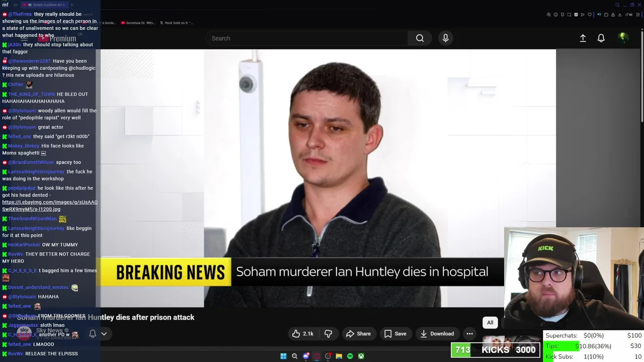This screenshot has height=362, width=644.
Task: Click chat username HotKarlPocket
Action: (x=24, y=245)
